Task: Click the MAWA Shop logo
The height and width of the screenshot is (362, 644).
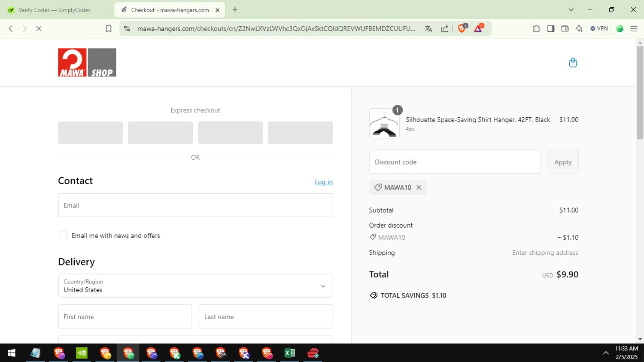Action: (87, 63)
